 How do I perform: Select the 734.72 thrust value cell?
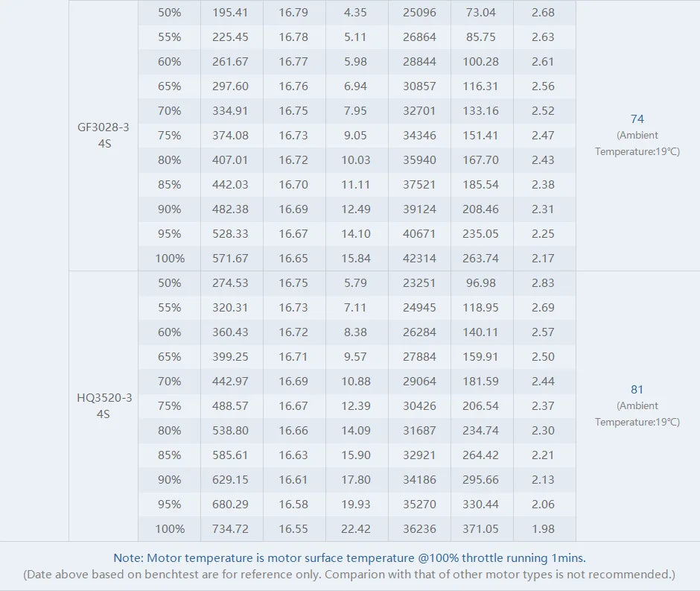[x=230, y=529]
